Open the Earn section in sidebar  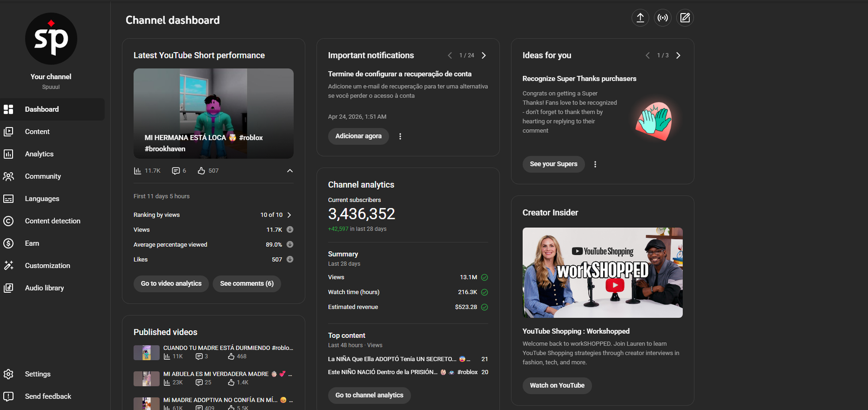(32, 244)
